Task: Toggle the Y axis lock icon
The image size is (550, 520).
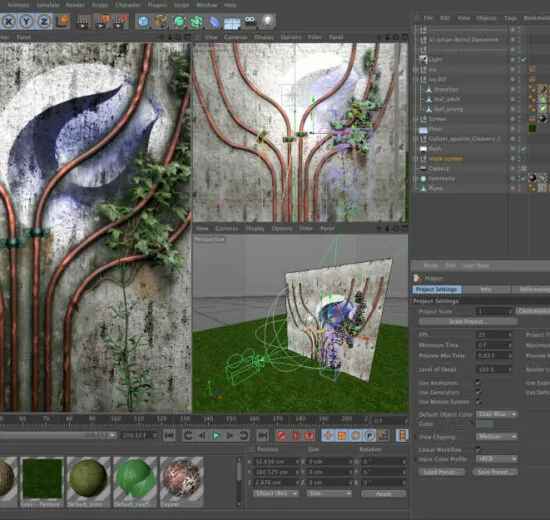Action: (x=26, y=22)
